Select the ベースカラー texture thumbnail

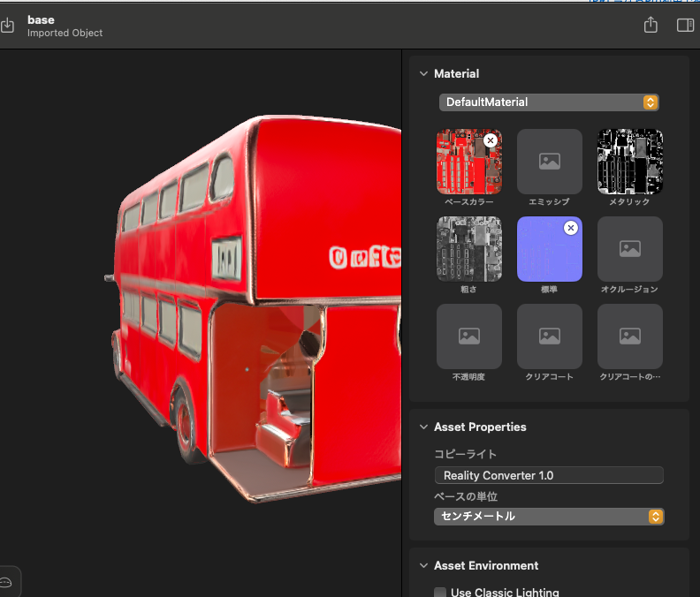coord(468,162)
